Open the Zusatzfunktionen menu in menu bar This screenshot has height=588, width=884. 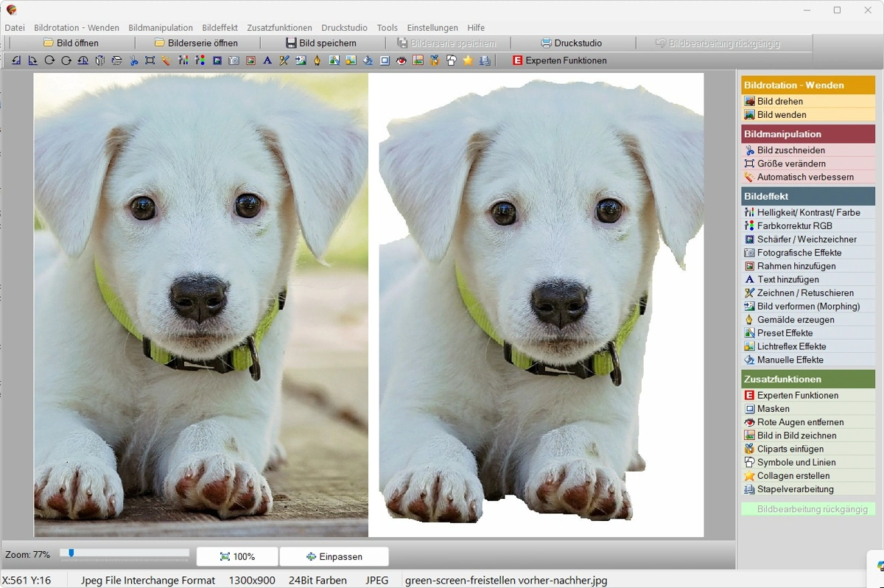pos(279,27)
